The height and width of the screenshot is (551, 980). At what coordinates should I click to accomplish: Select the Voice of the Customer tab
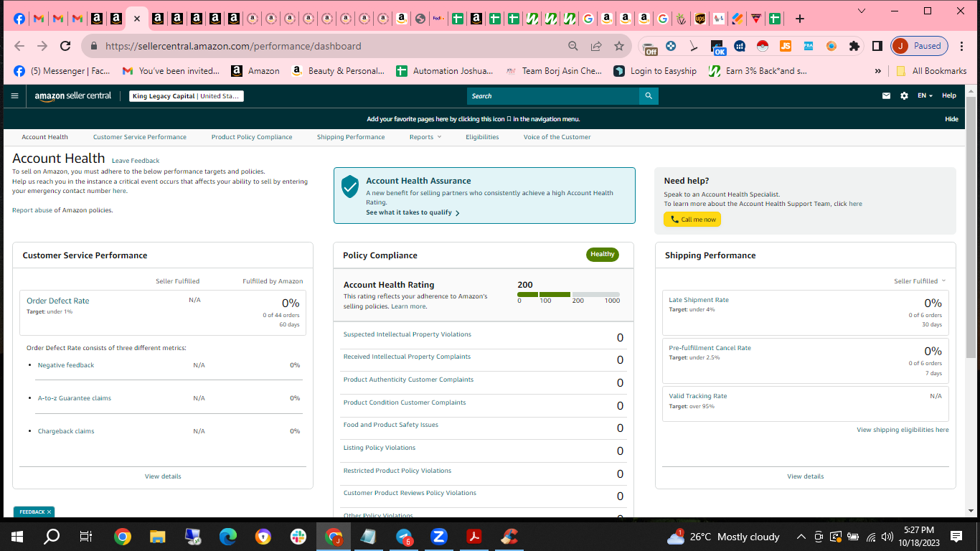point(557,137)
